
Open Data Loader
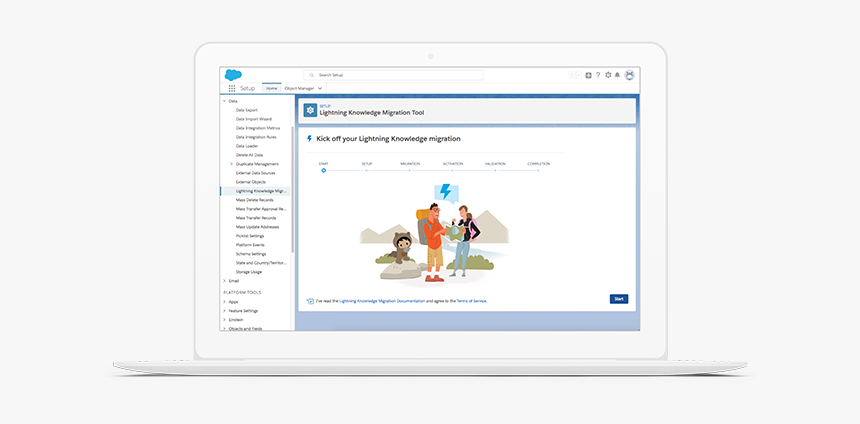point(247,146)
